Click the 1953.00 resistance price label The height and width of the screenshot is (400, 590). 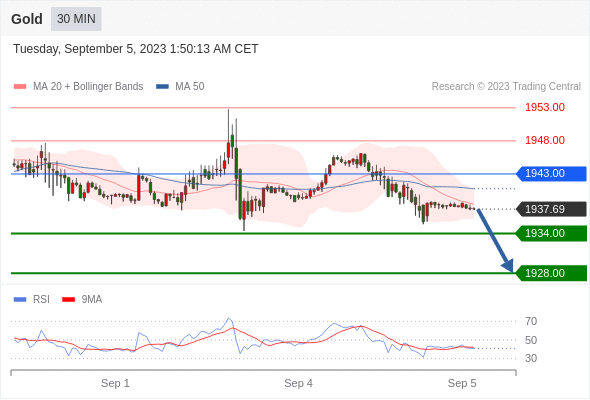[x=545, y=107]
